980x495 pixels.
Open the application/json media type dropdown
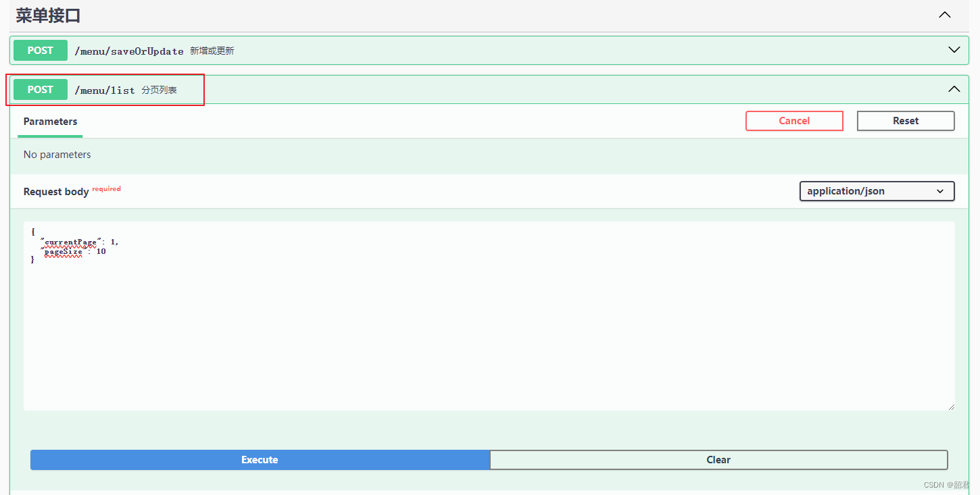[877, 191]
